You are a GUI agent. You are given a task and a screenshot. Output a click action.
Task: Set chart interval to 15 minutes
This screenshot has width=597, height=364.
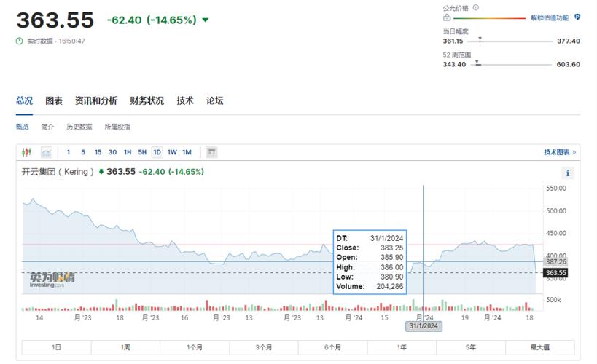[98, 152]
